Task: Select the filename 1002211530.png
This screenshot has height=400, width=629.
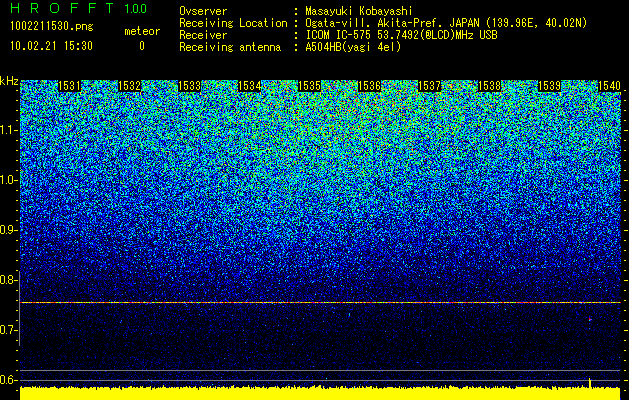Action: 52,26
